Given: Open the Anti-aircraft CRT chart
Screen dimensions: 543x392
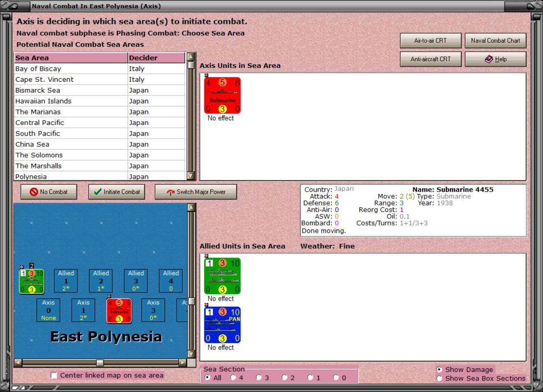Looking at the screenshot, I should (x=431, y=59).
